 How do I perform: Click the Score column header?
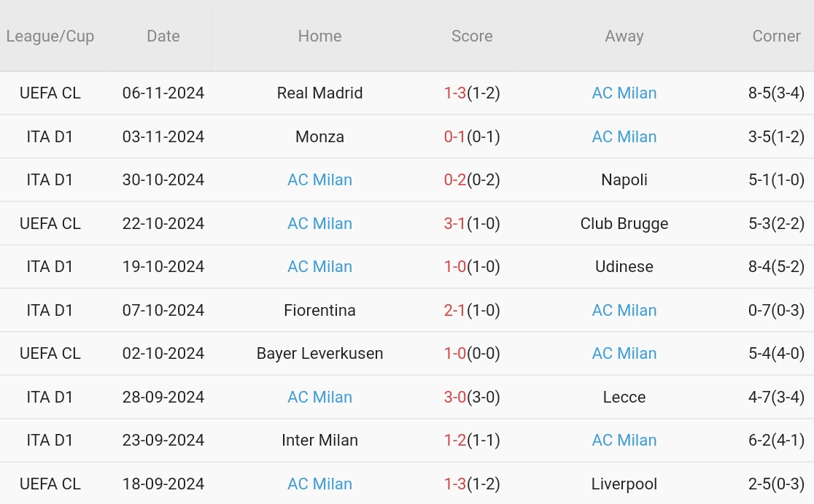pos(472,36)
